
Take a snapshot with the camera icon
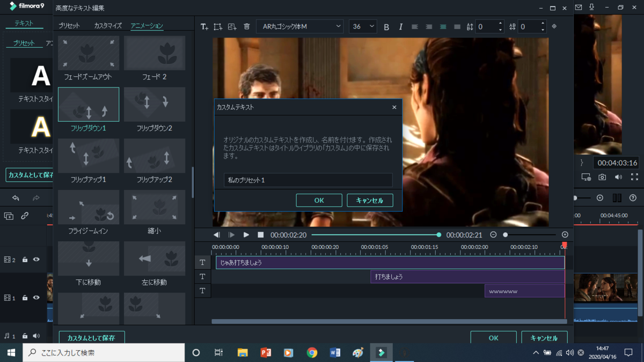[x=602, y=177]
